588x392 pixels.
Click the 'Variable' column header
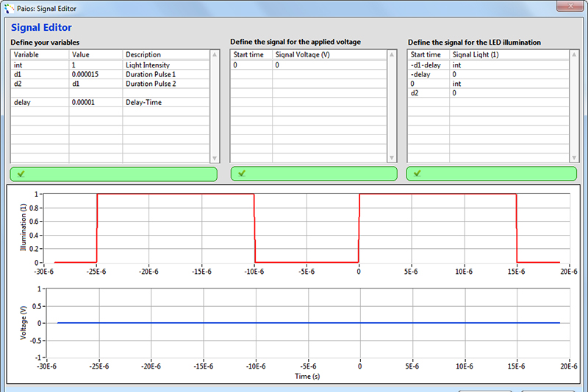click(40, 54)
